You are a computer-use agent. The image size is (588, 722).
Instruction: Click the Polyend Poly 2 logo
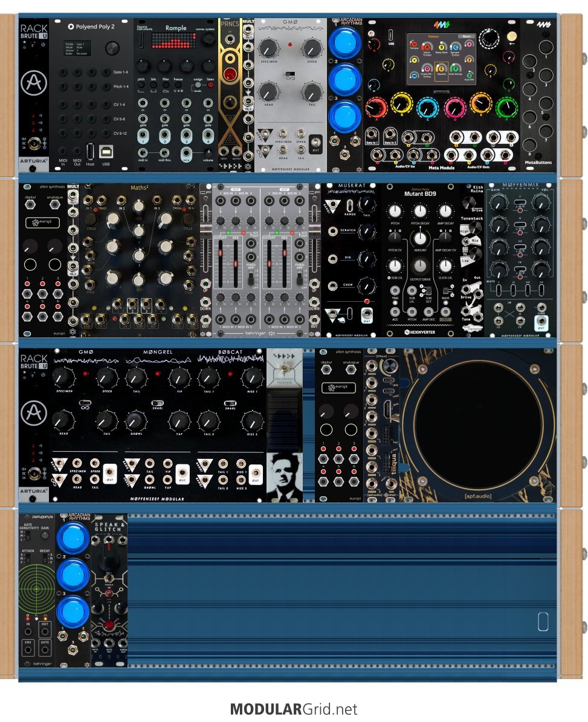[x=91, y=27]
